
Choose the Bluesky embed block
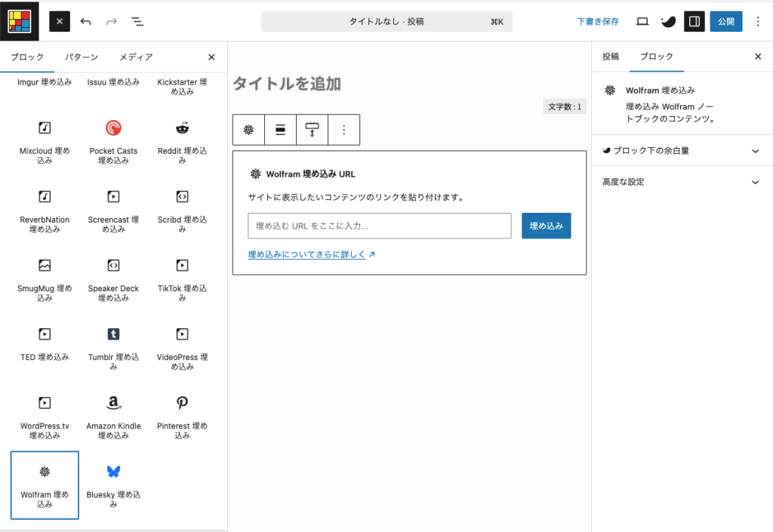coord(113,484)
